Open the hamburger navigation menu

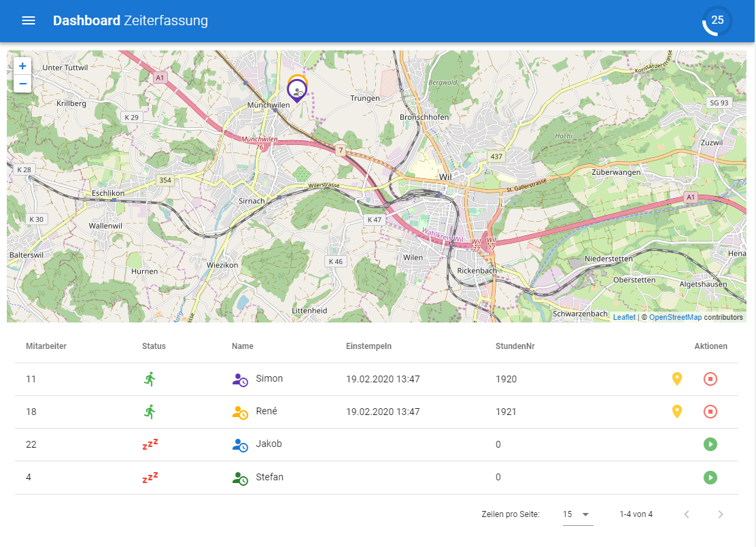[x=29, y=20]
